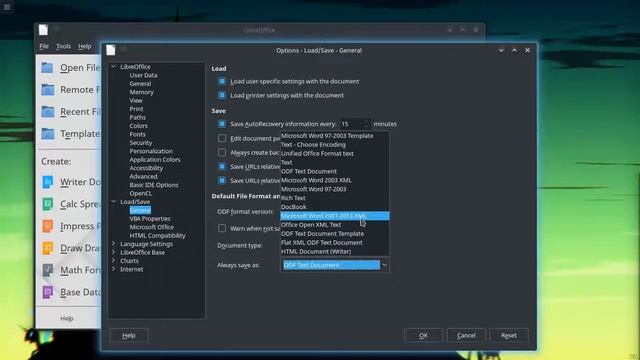Select Office Open XML Text option
640x360 pixels.
(335, 224)
